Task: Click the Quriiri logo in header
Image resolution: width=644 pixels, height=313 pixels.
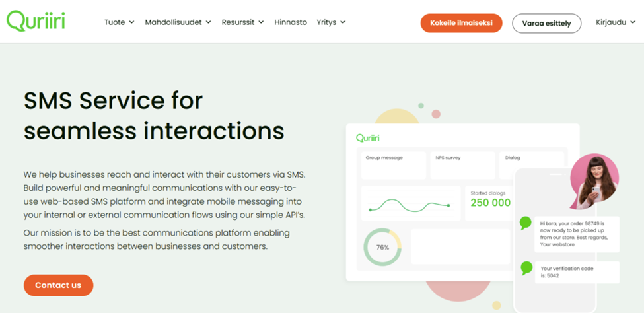Action: (36, 20)
